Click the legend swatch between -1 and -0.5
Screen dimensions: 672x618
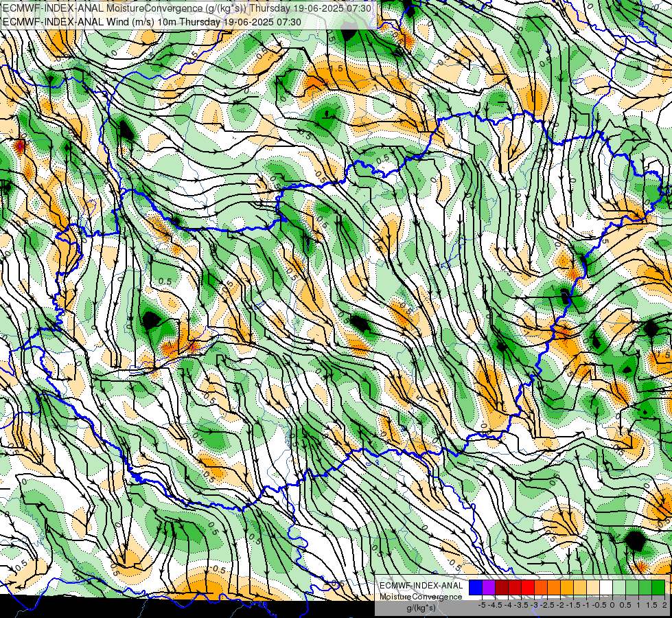pyautogui.click(x=593, y=588)
